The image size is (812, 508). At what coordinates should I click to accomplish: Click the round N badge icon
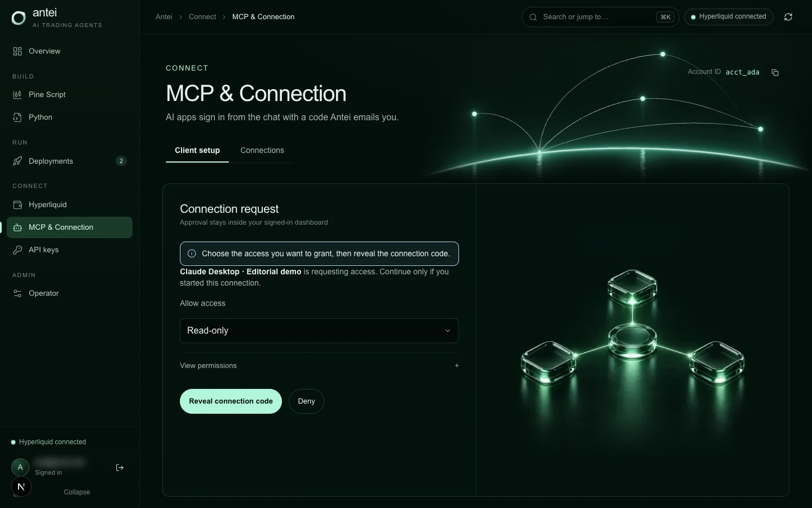pyautogui.click(x=21, y=487)
